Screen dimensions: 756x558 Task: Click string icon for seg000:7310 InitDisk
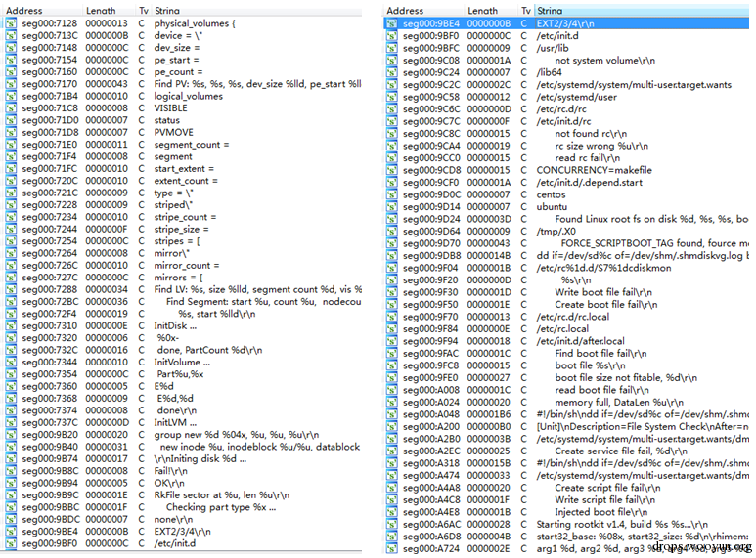(11, 325)
